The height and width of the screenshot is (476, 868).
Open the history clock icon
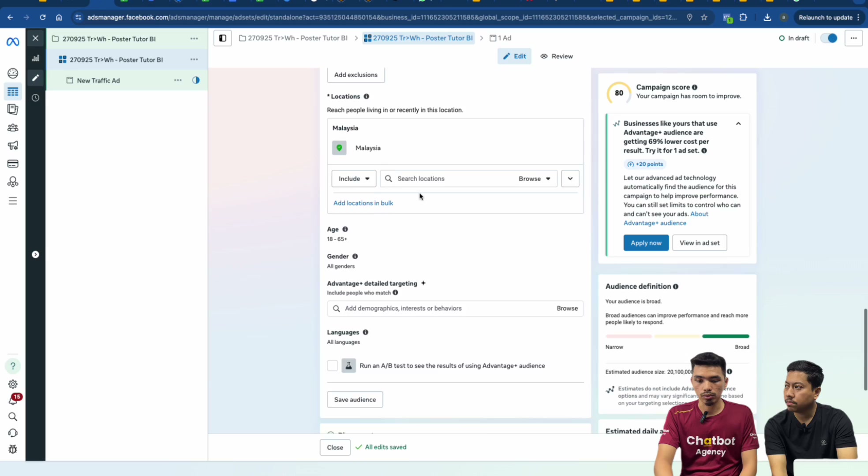pos(36,98)
